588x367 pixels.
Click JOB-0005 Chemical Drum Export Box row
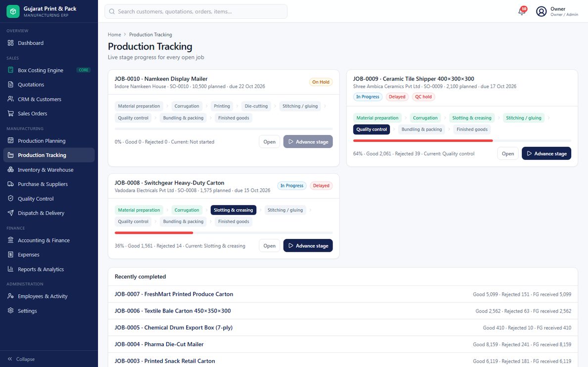click(x=343, y=327)
